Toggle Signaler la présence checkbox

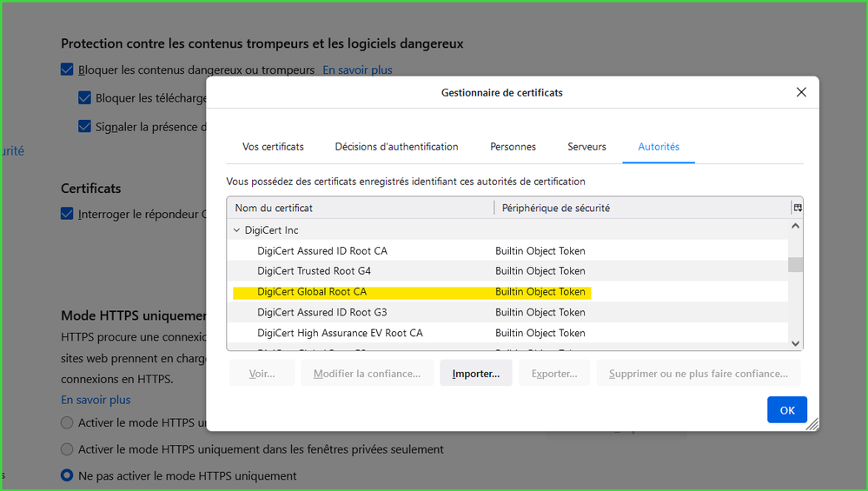(x=84, y=127)
